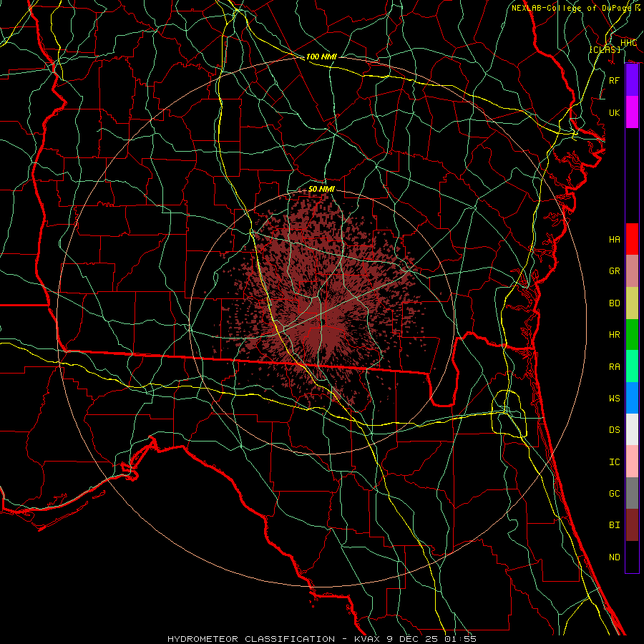The image size is (644, 644).
Task: Click the Hydrometeor Classification KVAX title caption
Action: tap(322, 639)
